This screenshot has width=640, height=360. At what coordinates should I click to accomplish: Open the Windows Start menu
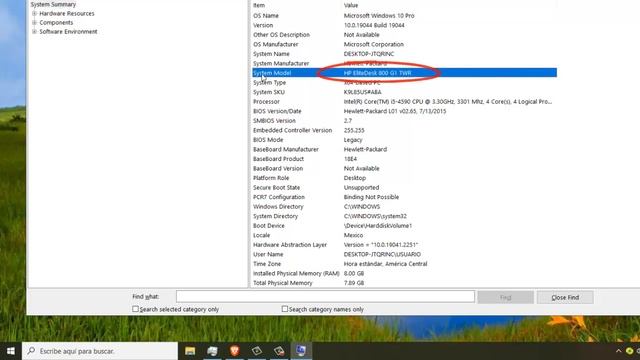pos(11,351)
